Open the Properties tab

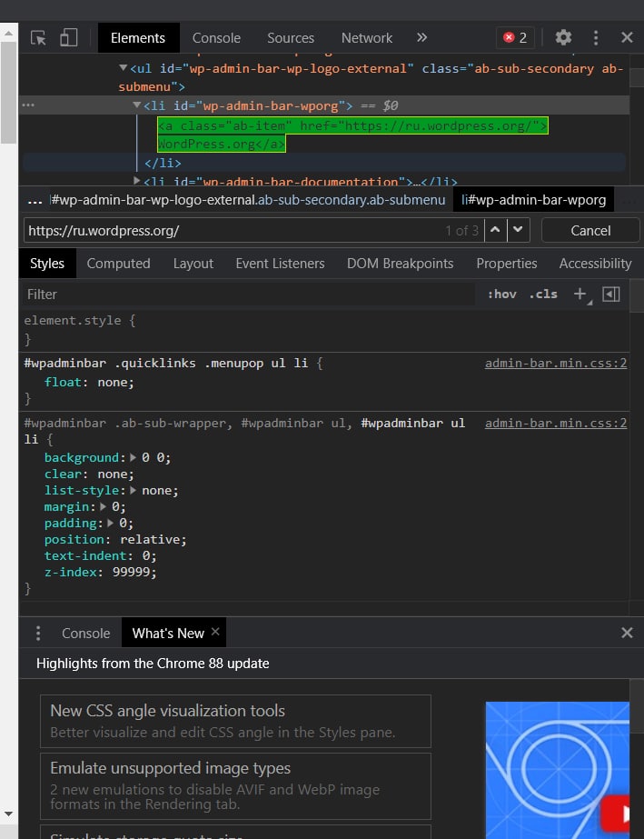(507, 264)
